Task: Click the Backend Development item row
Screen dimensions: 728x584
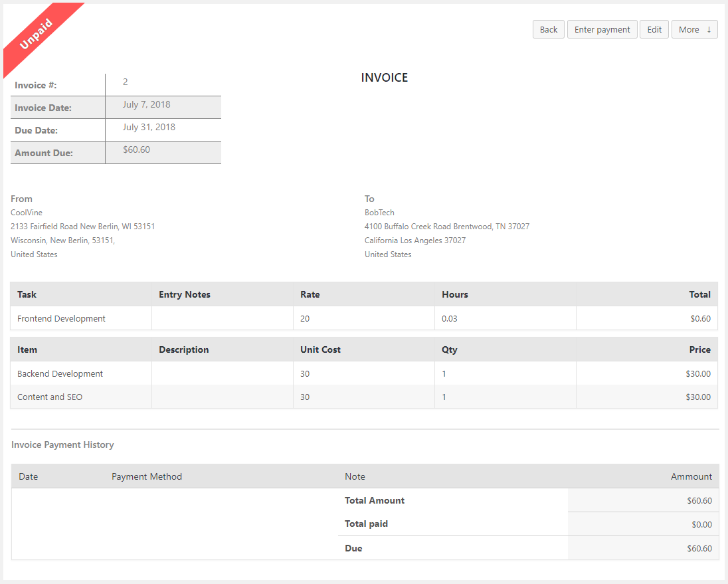Action: click(60, 374)
